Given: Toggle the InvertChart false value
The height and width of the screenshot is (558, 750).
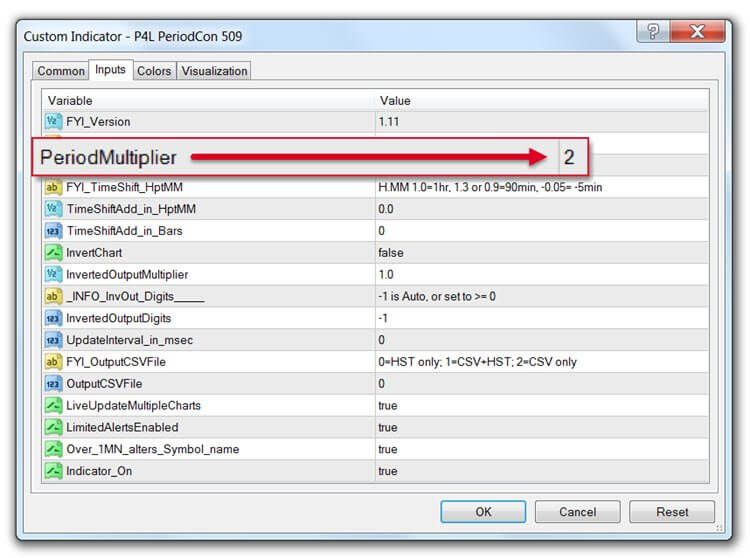Looking at the screenshot, I should tap(540, 253).
